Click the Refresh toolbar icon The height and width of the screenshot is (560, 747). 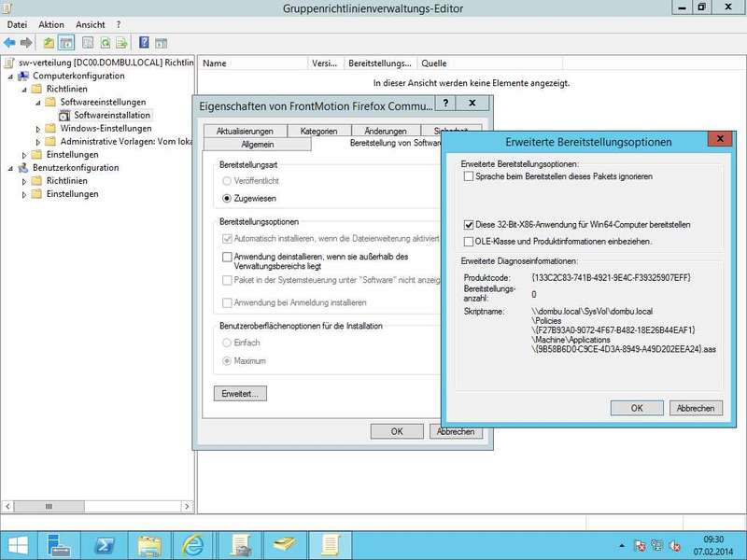(106, 42)
